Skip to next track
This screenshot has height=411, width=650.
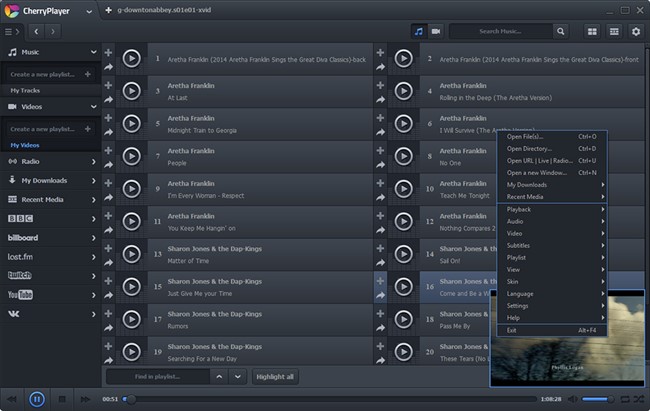(85, 399)
